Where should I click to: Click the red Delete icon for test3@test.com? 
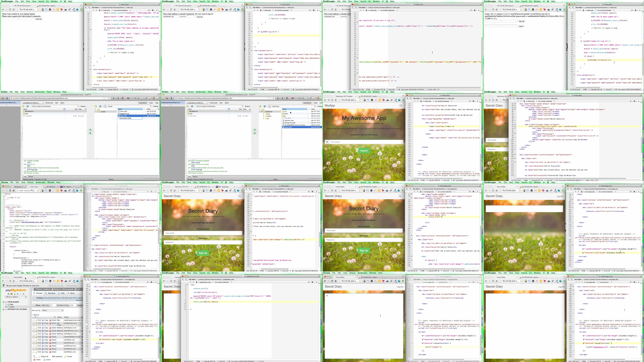point(50,352)
